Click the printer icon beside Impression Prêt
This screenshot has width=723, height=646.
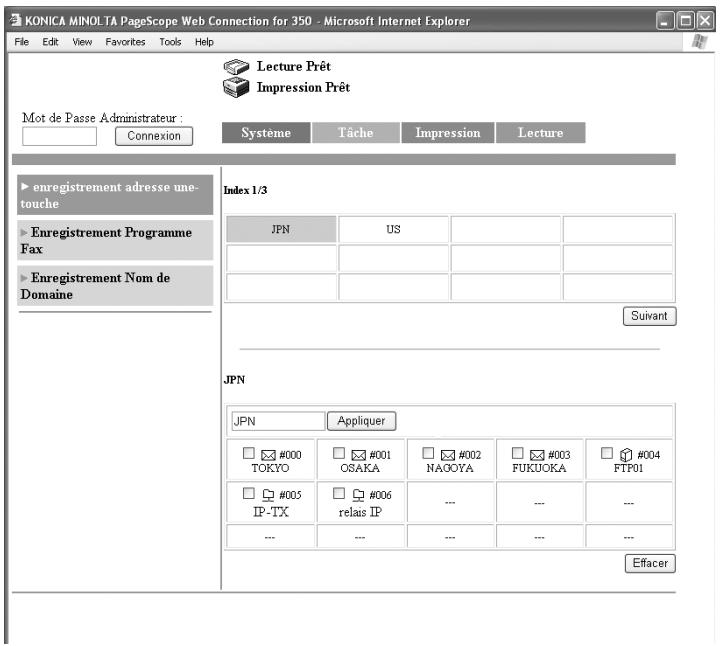point(236,88)
